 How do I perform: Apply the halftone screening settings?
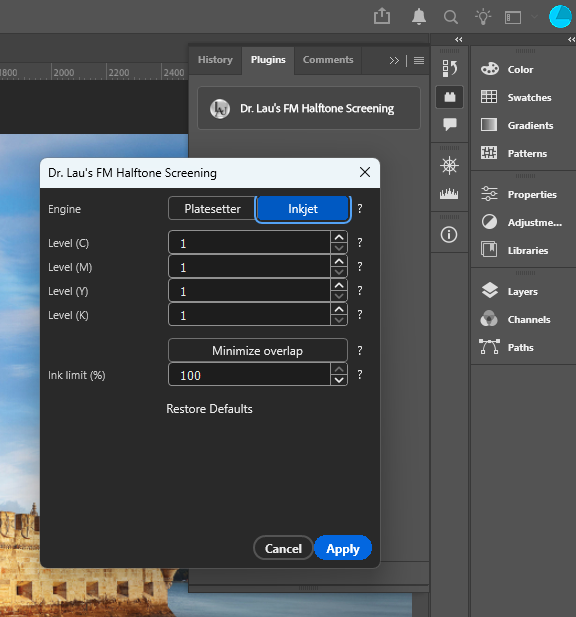coord(343,548)
